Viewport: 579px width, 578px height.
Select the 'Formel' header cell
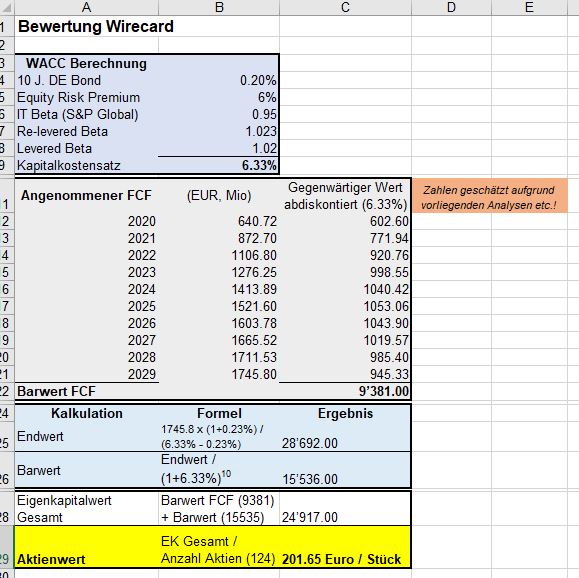[x=219, y=414]
